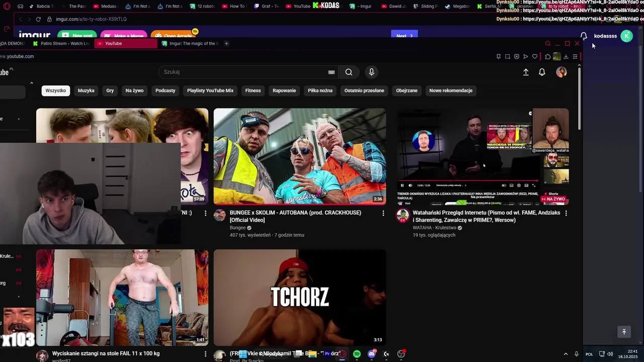This screenshot has width=644, height=362.
Task: Open BUNGEE x SKOLIM - AUTOBANA title
Action: point(295,216)
